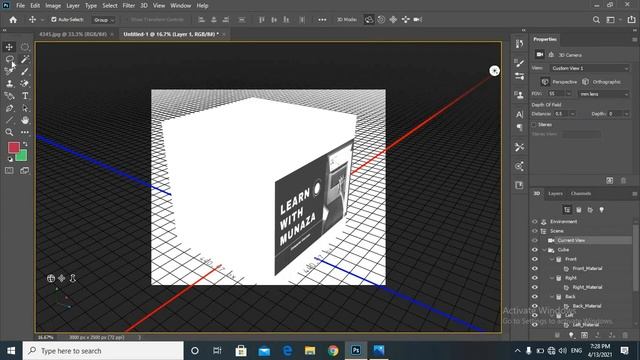The height and width of the screenshot is (360, 640).
Task: Filter 3D panel by lights
Action: [x=601, y=210]
